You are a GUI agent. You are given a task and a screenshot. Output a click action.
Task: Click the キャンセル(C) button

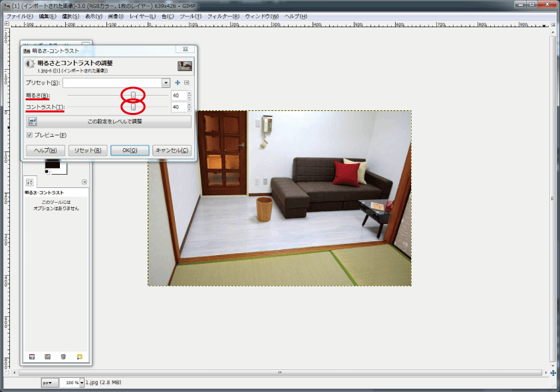(x=172, y=151)
